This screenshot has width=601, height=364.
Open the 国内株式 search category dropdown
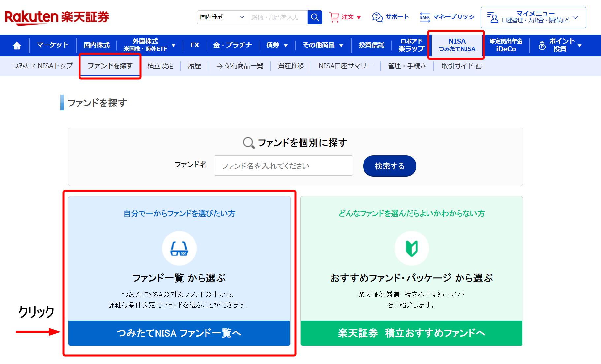[x=223, y=17]
